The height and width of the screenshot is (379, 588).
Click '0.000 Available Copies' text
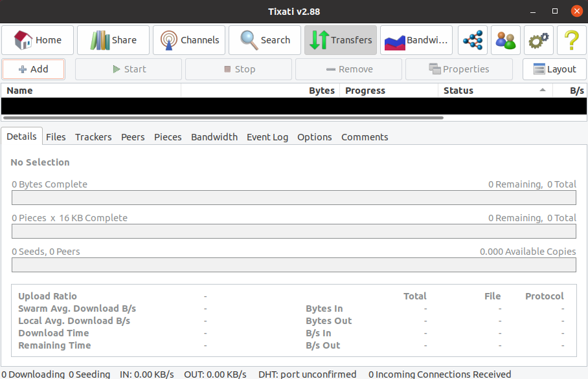[x=528, y=252]
